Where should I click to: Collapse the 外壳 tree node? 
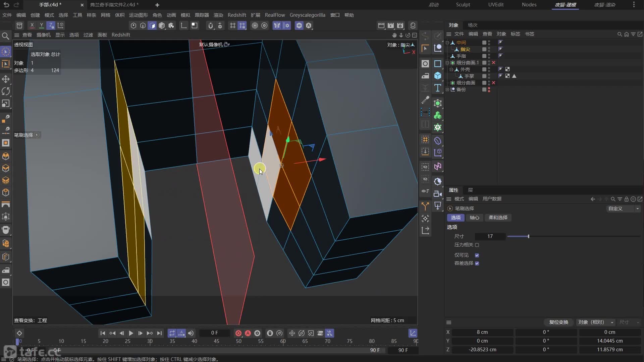451,69
